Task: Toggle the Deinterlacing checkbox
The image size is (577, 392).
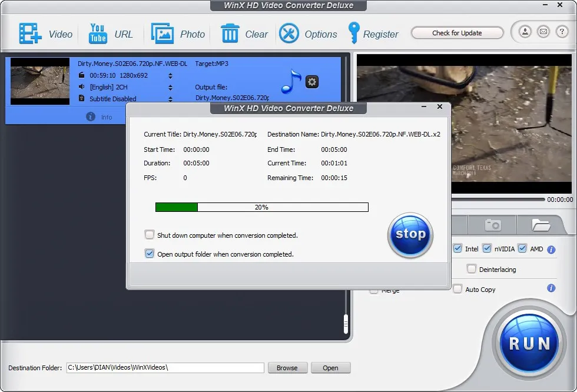Action: tap(471, 269)
